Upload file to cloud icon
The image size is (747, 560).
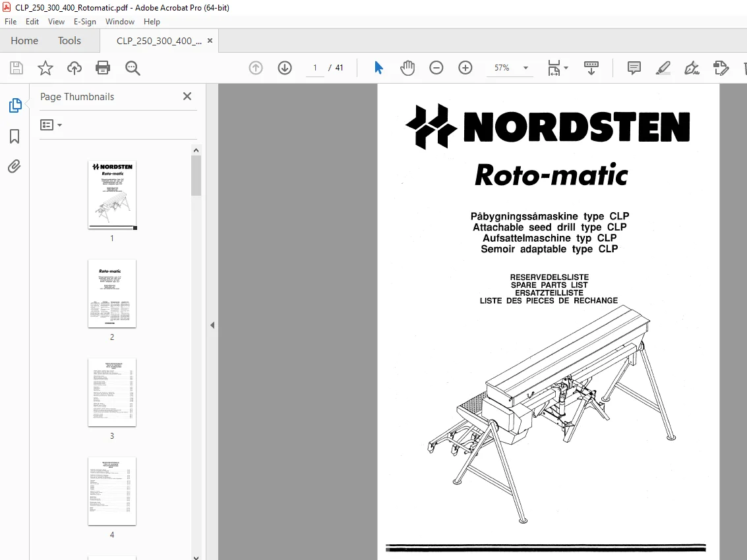tap(75, 68)
